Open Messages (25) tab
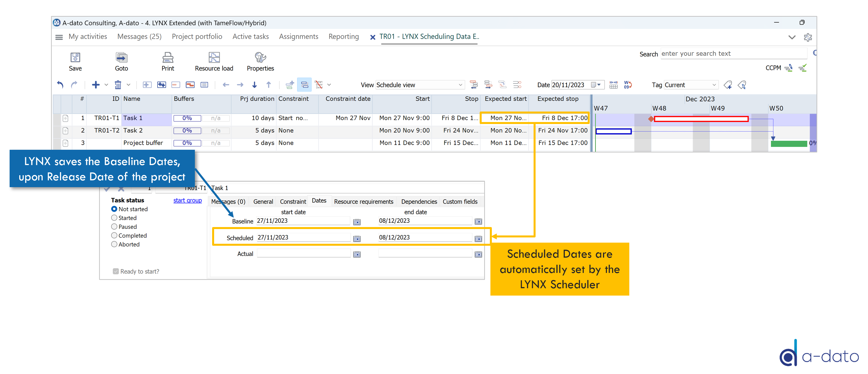This screenshot has height=374, width=868. [x=139, y=37]
